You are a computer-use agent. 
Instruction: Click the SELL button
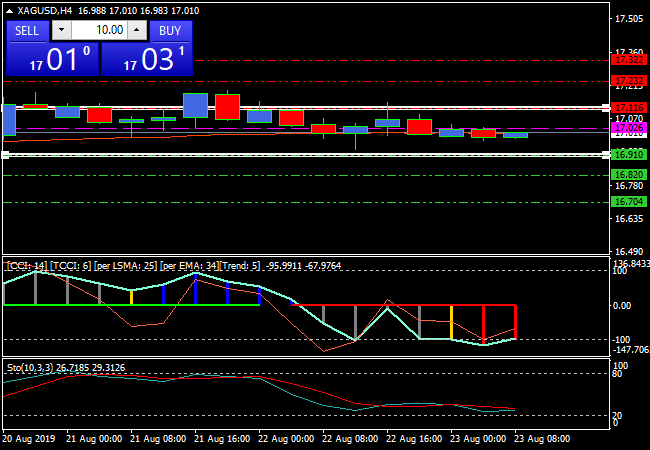[x=27, y=31]
